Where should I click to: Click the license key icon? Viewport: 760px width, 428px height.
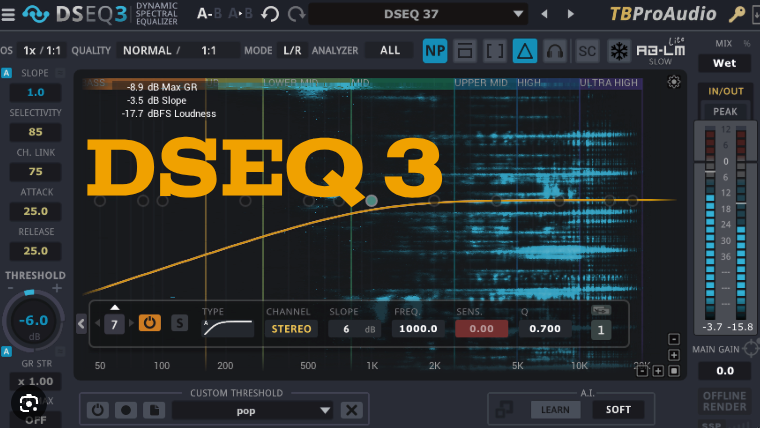tap(737, 15)
